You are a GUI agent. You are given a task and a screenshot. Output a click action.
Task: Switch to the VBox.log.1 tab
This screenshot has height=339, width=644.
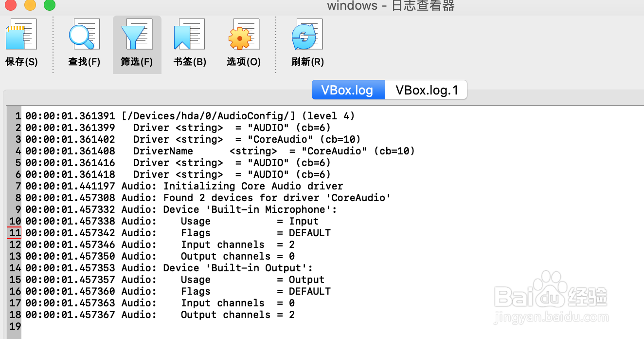pos(427,90)
